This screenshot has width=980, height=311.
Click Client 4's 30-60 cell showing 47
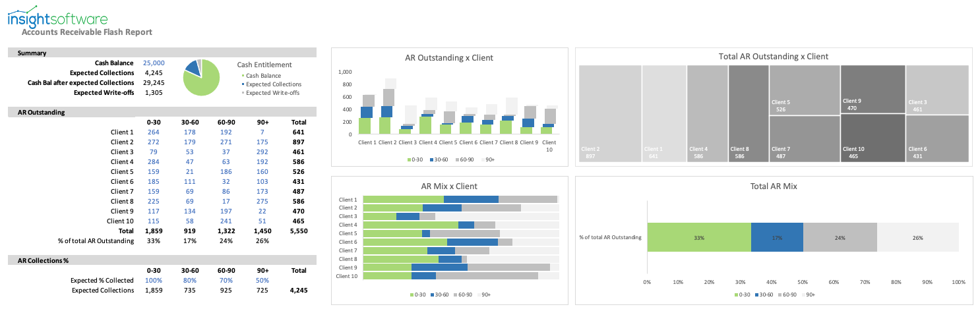coord(190,161)
